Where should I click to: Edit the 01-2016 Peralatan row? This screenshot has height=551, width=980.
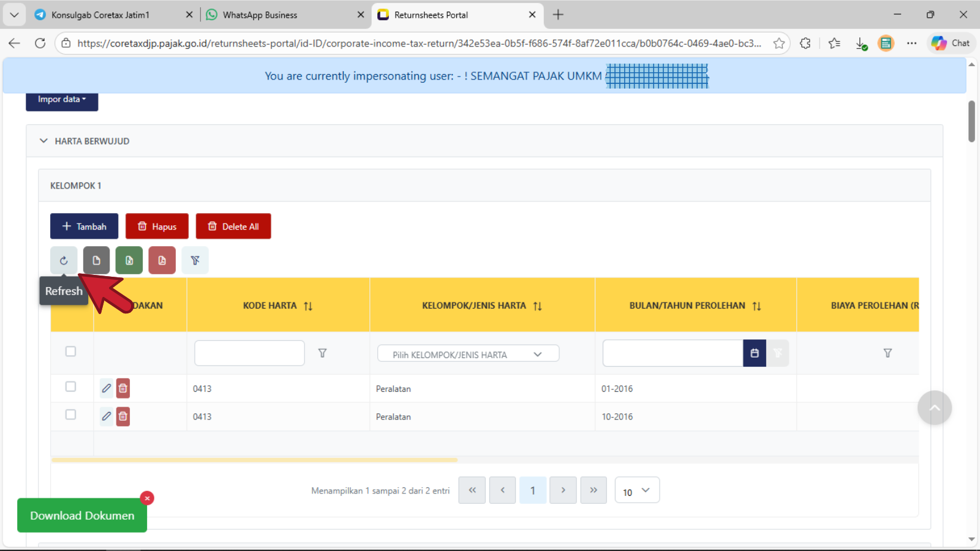[x=107, y=388]
